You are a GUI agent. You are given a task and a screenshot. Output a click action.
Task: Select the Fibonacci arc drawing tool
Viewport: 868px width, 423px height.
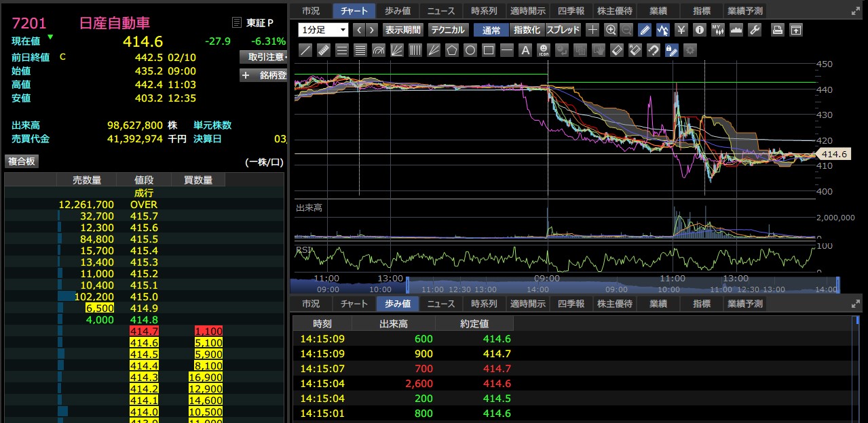click(379, 50)
